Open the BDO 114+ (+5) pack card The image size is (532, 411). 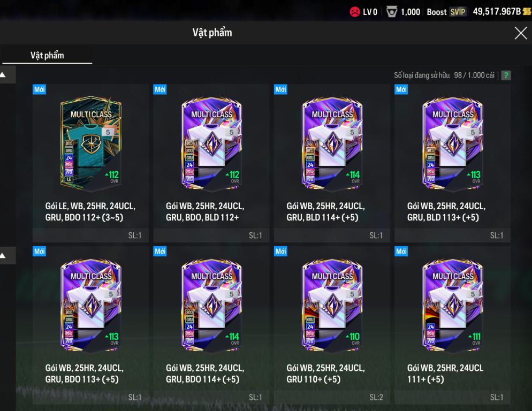click(211, 325)
